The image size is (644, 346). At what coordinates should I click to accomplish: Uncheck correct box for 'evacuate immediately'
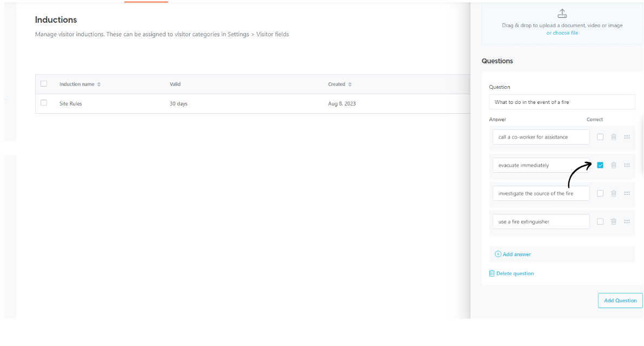[x=600, y=165]
